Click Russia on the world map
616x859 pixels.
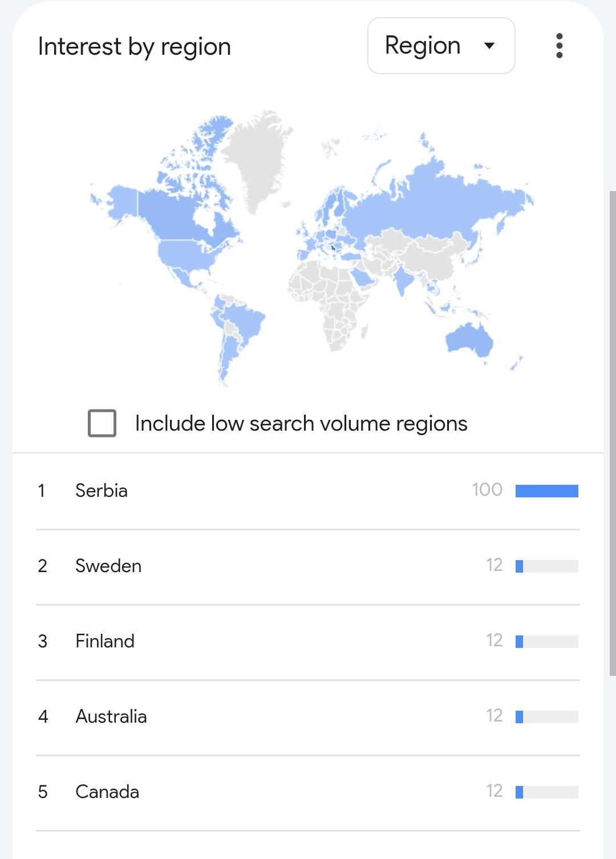(433, 200)
